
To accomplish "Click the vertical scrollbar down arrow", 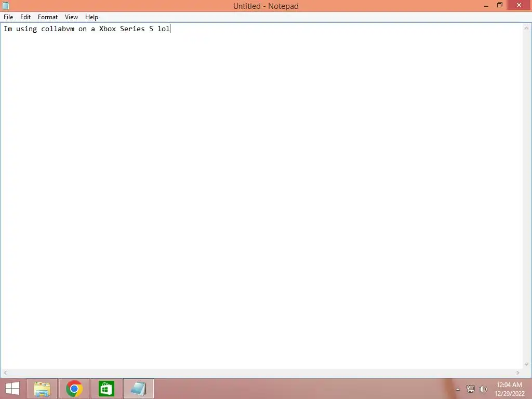I will click(526, 364).
